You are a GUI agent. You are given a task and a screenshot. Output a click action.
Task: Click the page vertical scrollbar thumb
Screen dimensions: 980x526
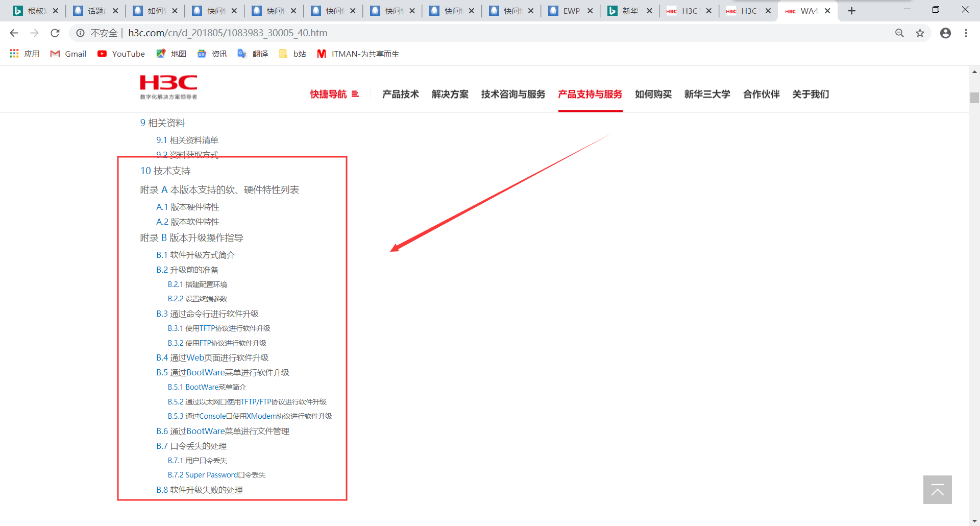tap(974, 98)
